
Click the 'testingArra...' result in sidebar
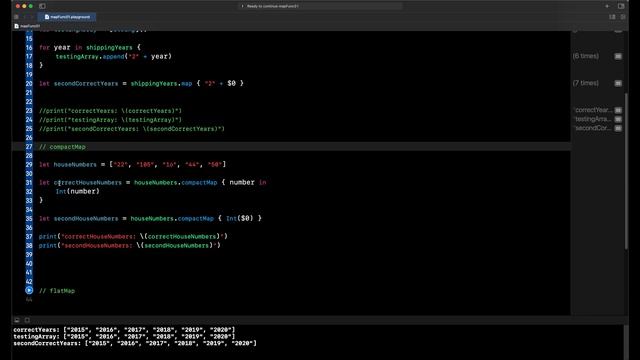(593, 119)
